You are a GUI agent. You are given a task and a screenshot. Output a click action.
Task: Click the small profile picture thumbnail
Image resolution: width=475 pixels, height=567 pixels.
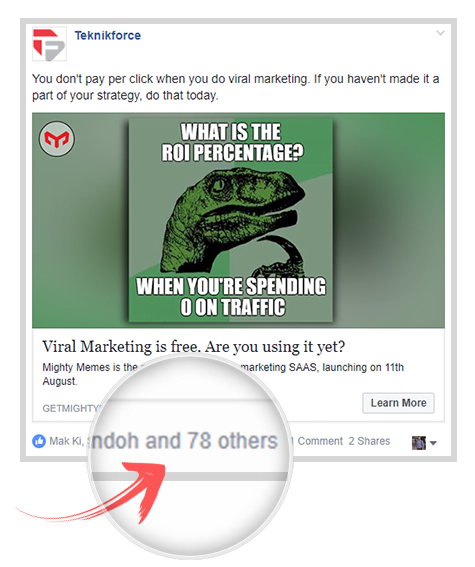point(419,443)
